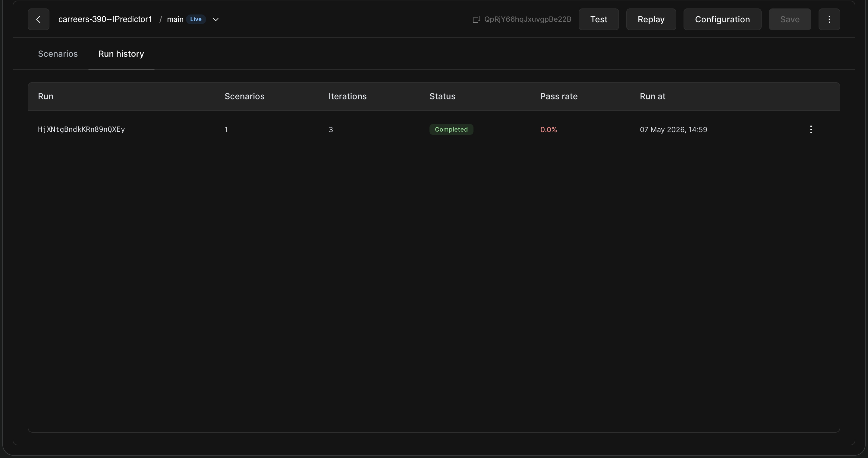Click the Replay button

click(x=651, y=19)
